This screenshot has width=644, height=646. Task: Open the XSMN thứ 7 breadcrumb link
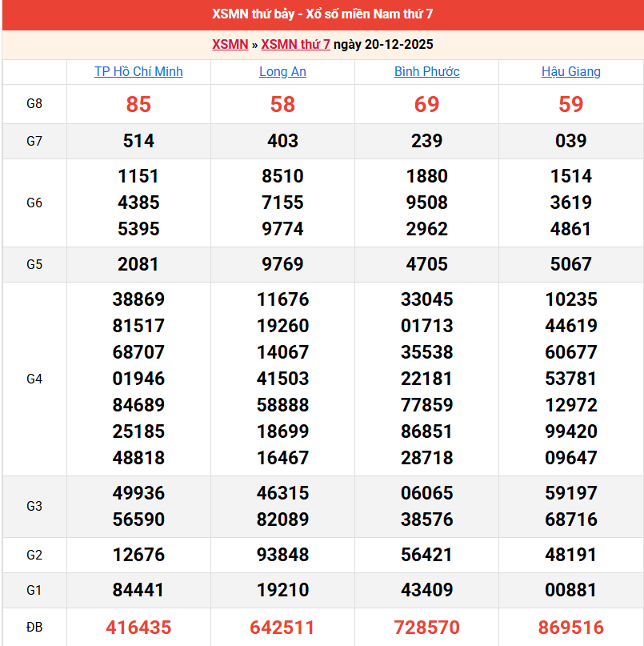295,44
